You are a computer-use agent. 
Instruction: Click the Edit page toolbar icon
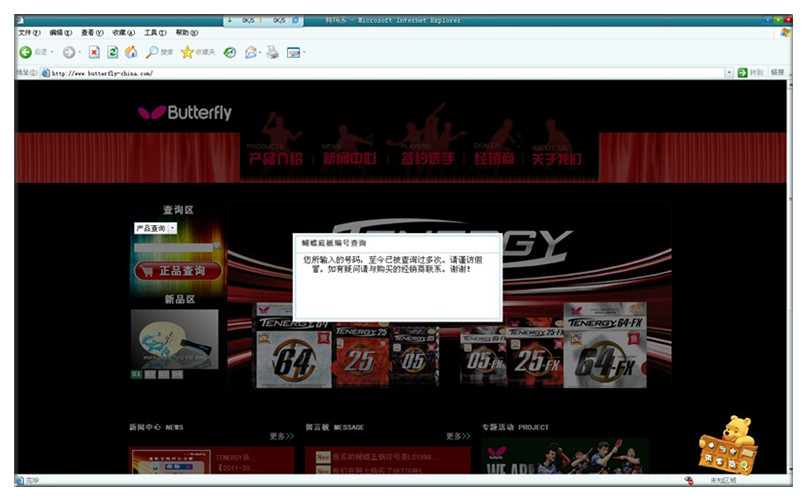(293, 52)
